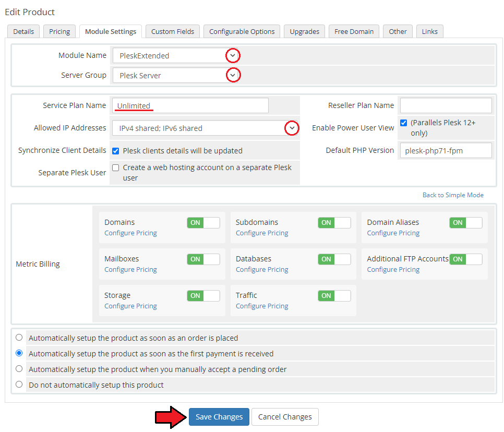Switch to Free Domain tab

pyautogui.click(x=354, y=31)
